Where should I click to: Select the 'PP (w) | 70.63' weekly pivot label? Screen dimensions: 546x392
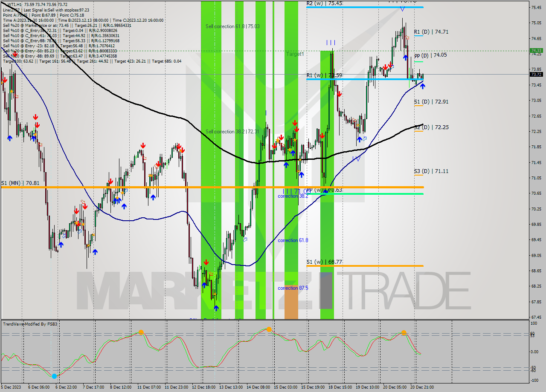(x=324, y=190)
